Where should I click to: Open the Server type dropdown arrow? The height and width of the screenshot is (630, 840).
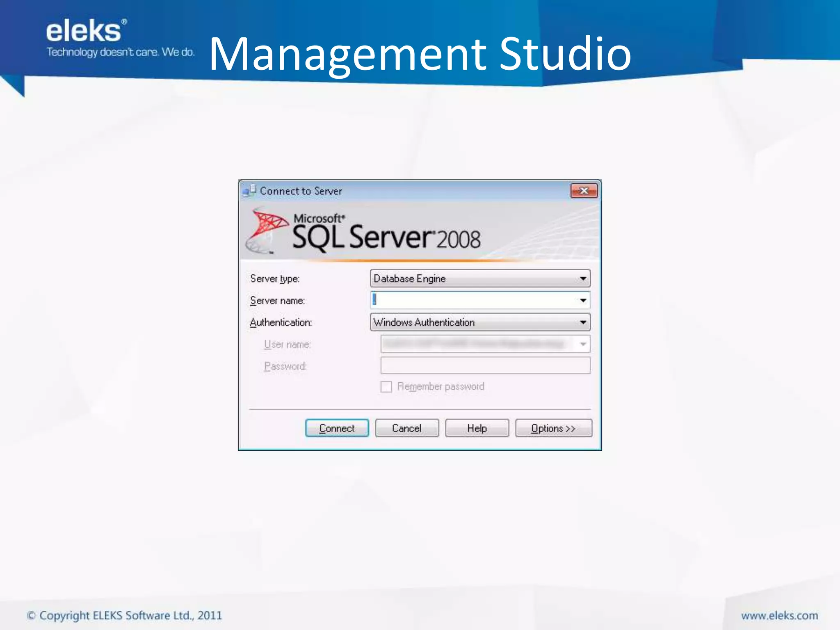583,279
